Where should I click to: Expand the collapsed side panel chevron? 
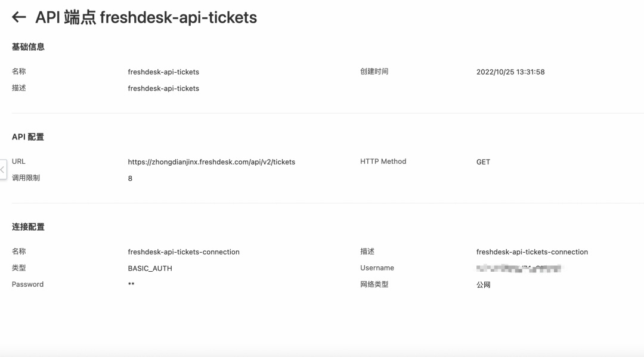(x=3, y=169)
